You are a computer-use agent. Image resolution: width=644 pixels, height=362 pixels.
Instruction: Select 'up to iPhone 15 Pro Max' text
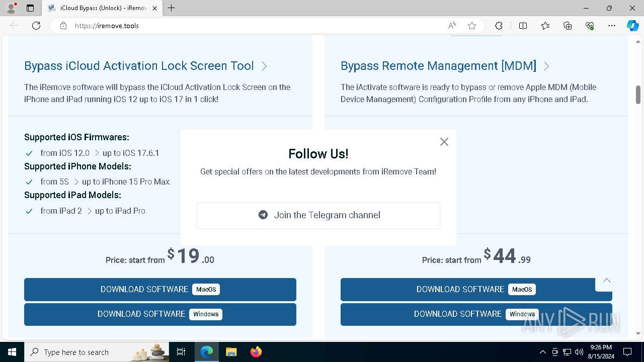126,182
